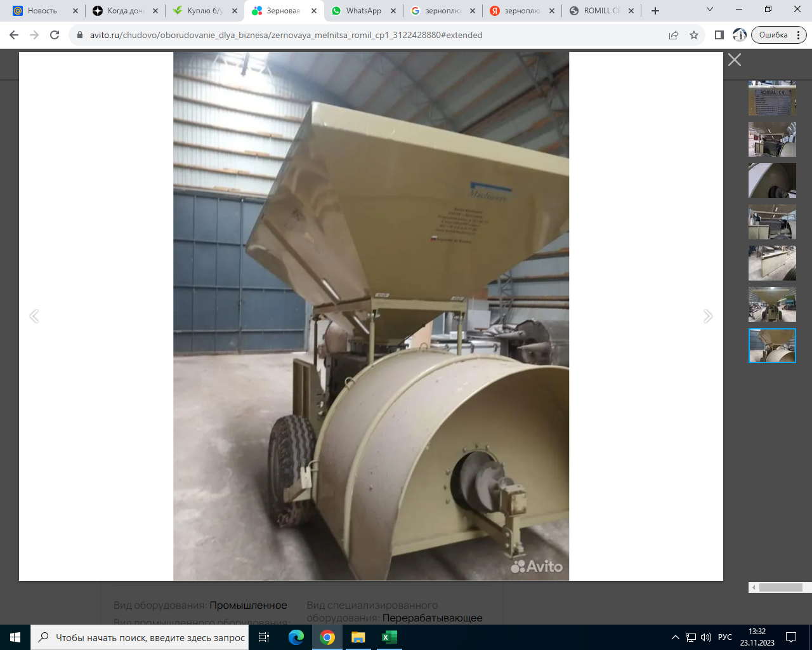Bookmark this page with star icon
Image resolution: width=812 pixels, height=650 pixels.
point(694,35)
